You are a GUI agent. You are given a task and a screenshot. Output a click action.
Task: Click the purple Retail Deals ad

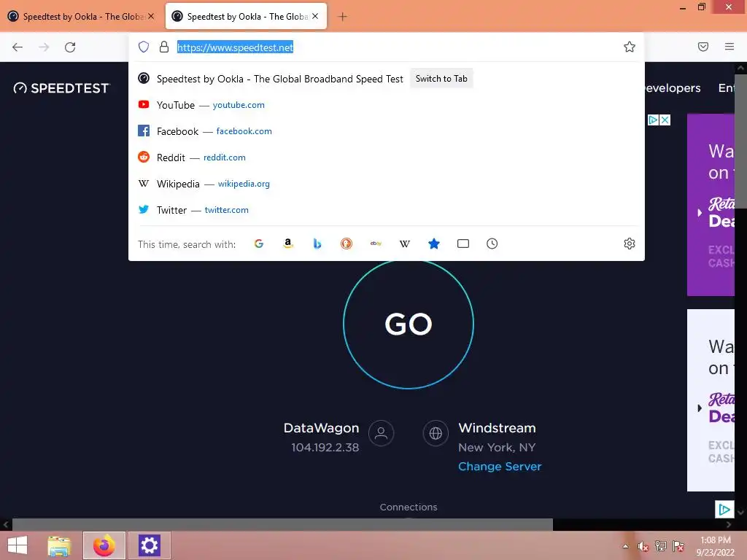coord(711,205)
